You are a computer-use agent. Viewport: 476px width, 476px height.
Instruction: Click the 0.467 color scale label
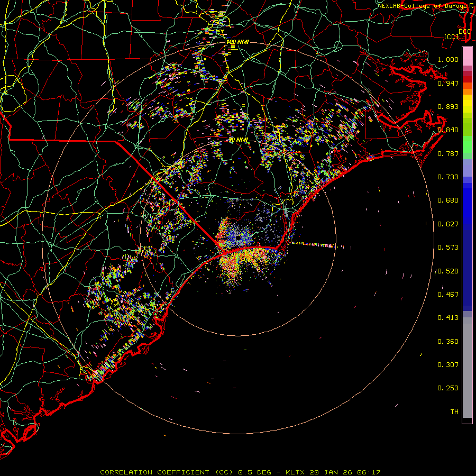point(448,295)
